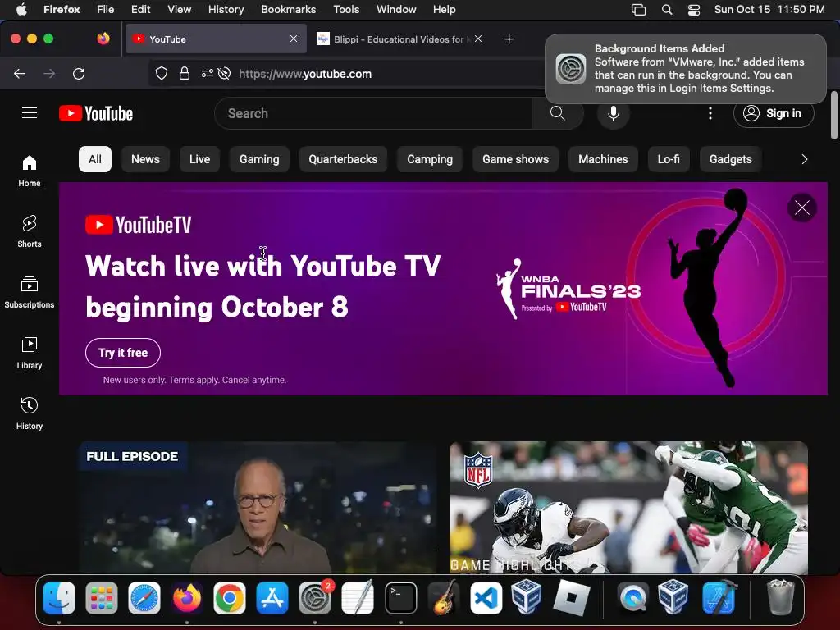This screenshot has height=630, width=840.
Task: Select the Lo-fi filter chip
Action: (669, 159)
